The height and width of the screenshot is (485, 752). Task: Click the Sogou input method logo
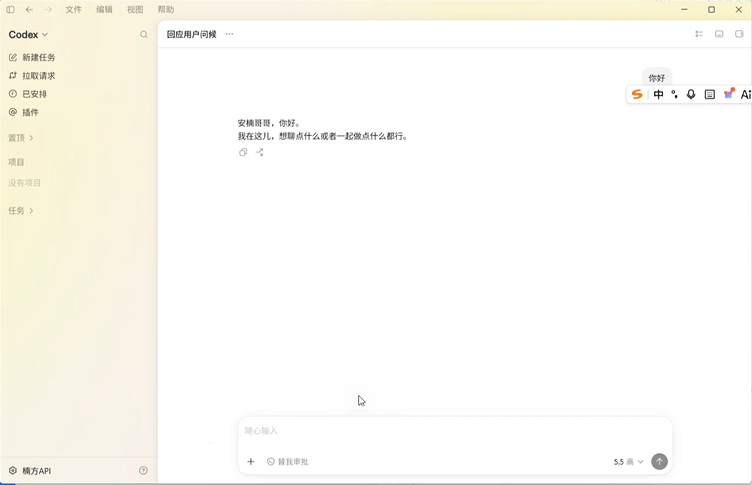[637, 95]
